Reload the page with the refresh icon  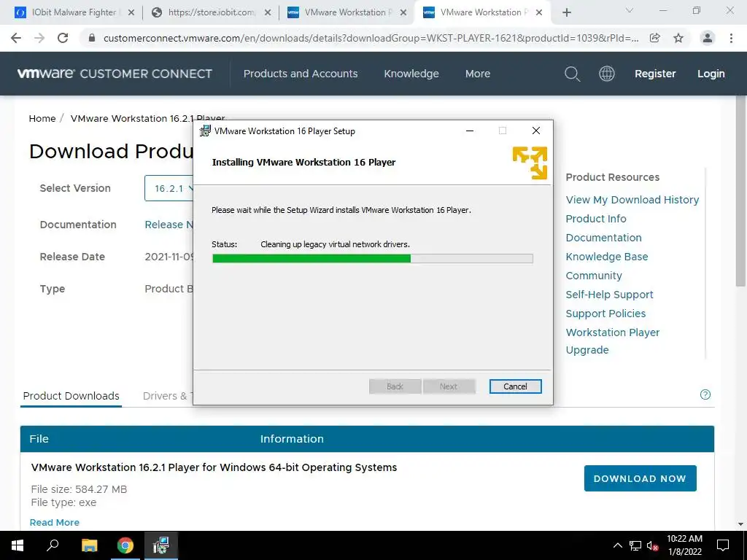point(63,38)
